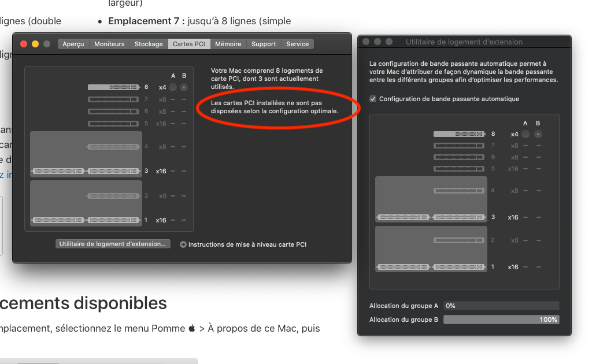Toggle Configuration de bande passante automatique checkbox

373,99
